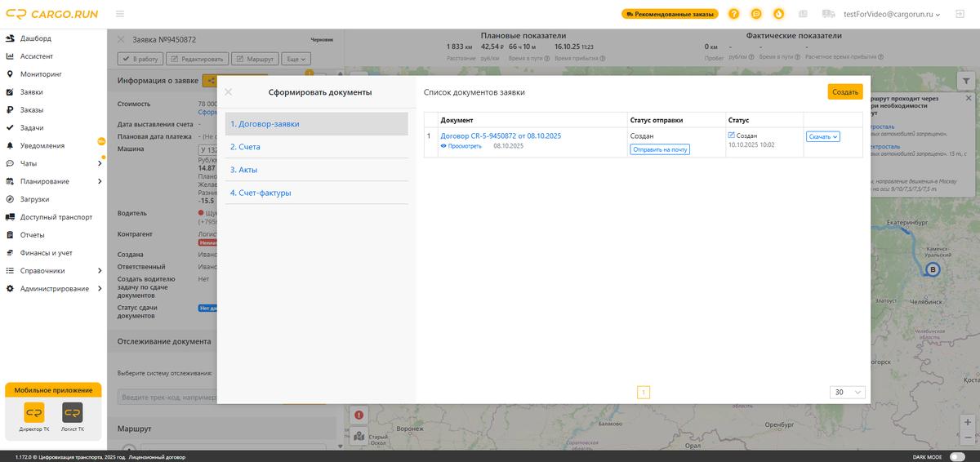Click the newspaper icon in header

point(803,14)
